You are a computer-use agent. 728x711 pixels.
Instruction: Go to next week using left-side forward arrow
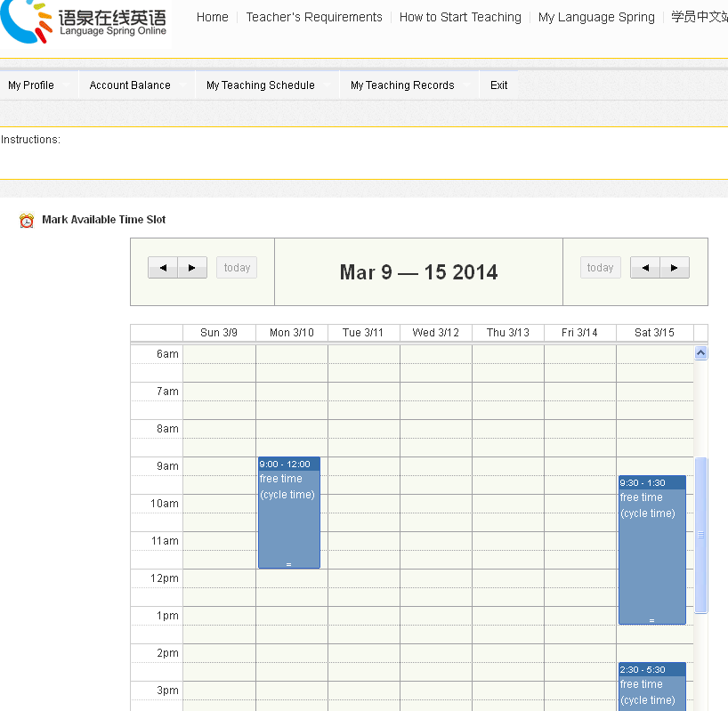[x=192, y=268]
